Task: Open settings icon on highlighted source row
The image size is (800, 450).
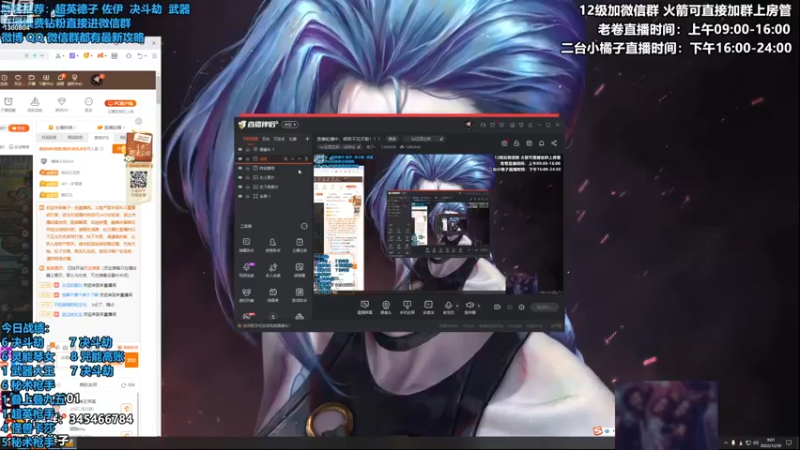Action: (x=286, y=159)
